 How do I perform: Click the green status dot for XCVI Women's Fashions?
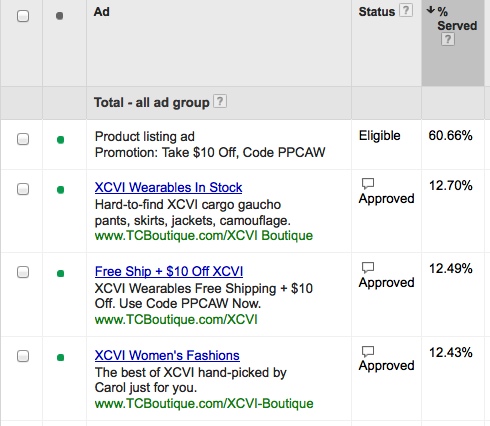click(60, 357)
